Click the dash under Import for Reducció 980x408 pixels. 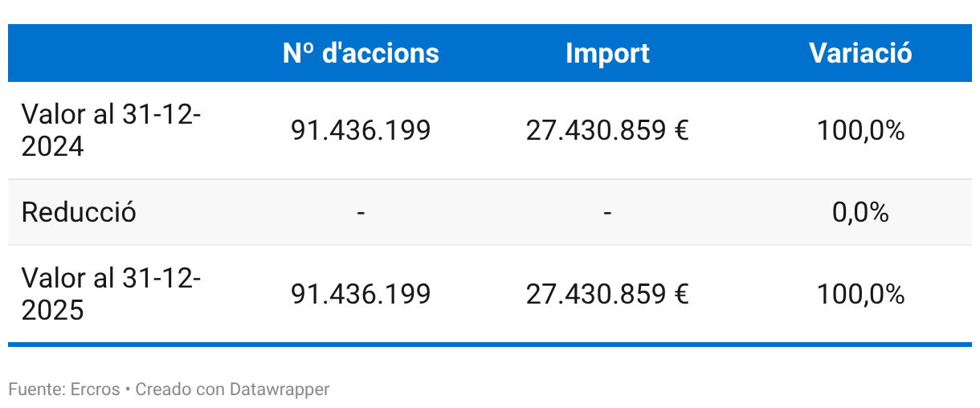[x=607, y=213]
